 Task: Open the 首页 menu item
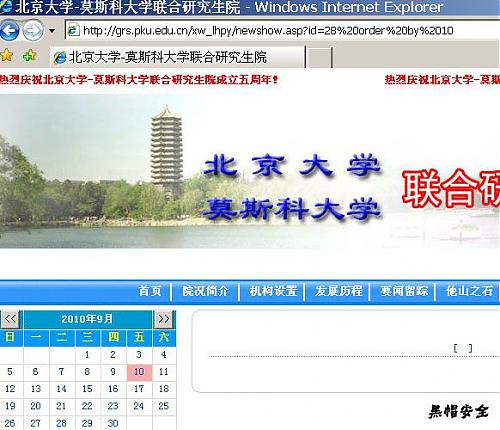150,291
